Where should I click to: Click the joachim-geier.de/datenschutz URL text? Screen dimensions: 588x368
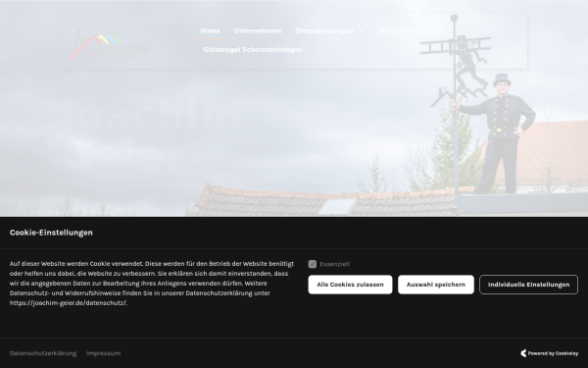coord(69,303)
